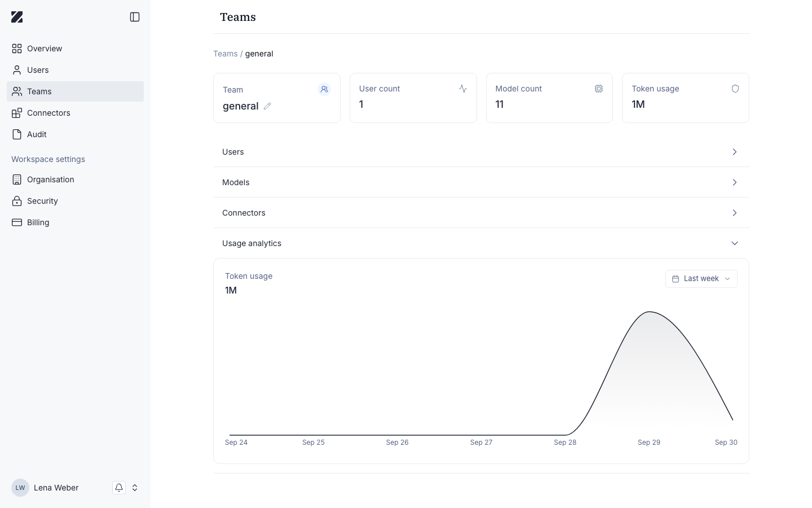This screenshot has width=812, height=508.
Task: Click the Billing card icon
Action: click(x=17, y=222)
